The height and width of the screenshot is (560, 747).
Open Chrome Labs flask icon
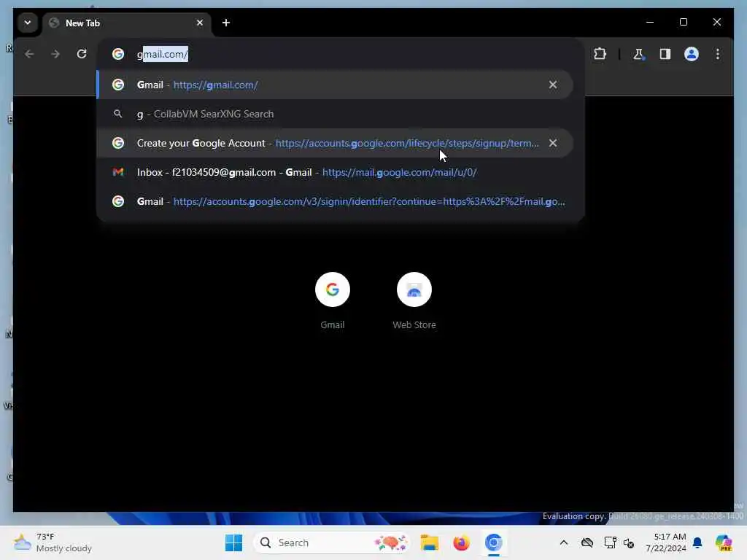coord(638,54)
